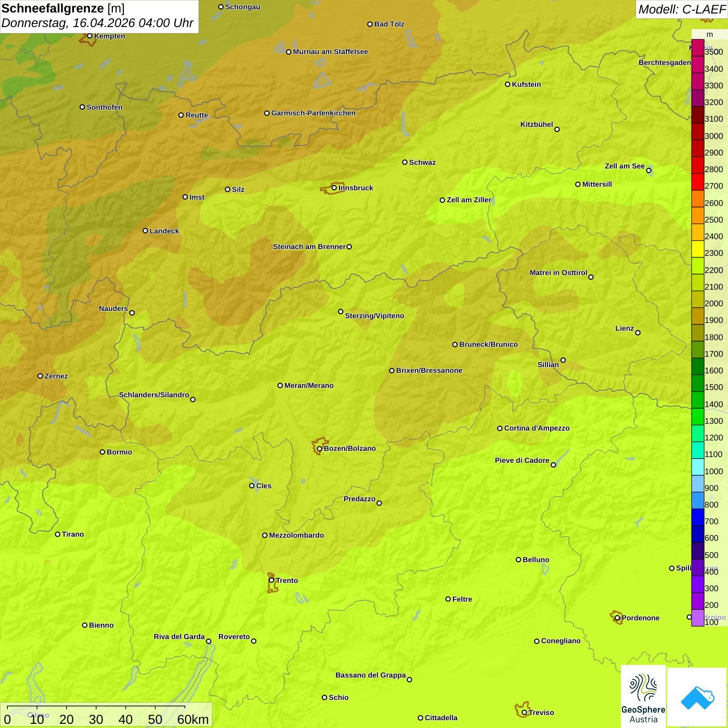728x728 pixels.
Task: Select the Treviso marker circle
Action: [x=524, y=712]
